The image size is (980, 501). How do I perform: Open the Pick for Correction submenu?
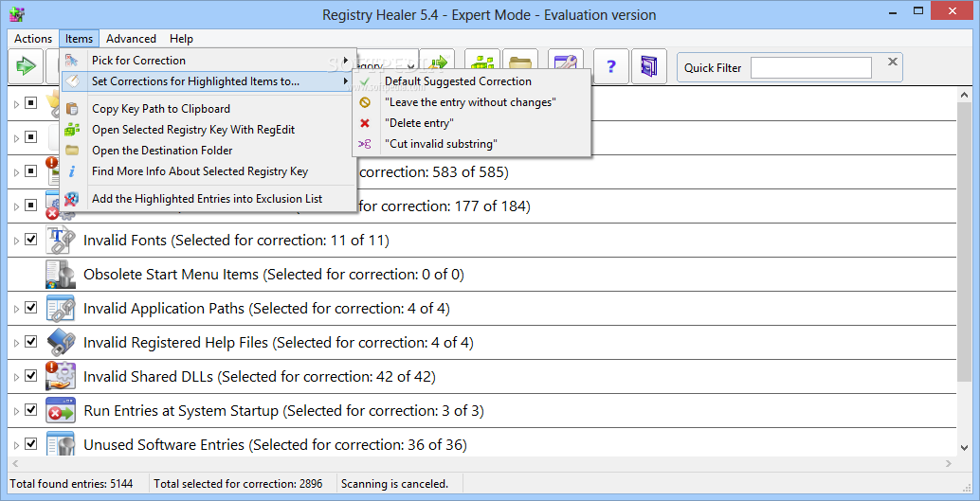point(209,61)
